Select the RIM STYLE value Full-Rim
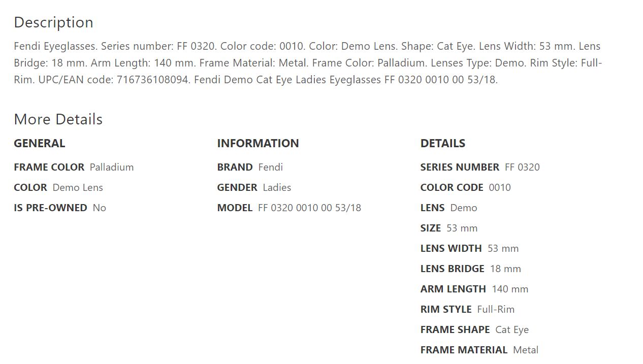The image size is (643, 364). click(496, 309)
